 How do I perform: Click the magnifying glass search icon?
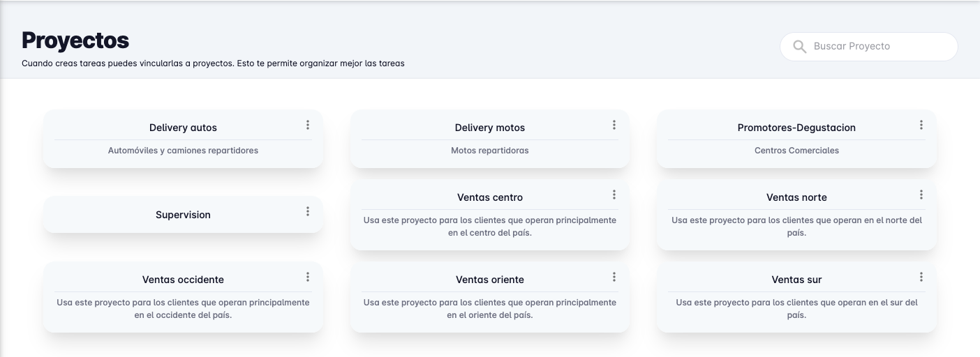pos(800,47)
